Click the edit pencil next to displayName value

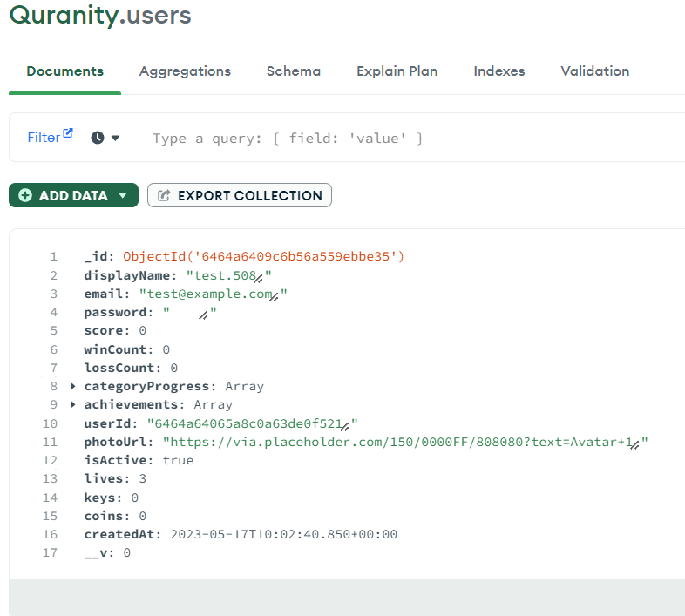[x=257, y=277]
